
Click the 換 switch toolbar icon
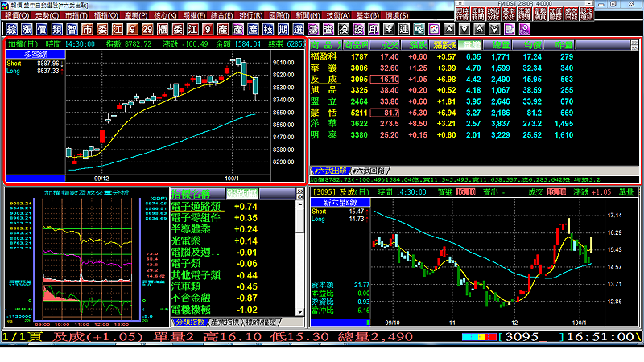pyautogui.click(x=344, y=29)
